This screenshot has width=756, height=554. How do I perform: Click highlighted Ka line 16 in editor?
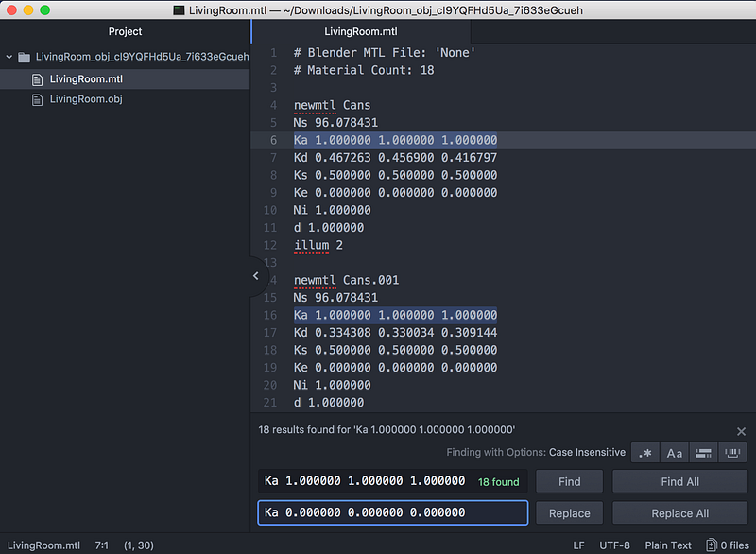pyautogui.click(x=395, y=316)
